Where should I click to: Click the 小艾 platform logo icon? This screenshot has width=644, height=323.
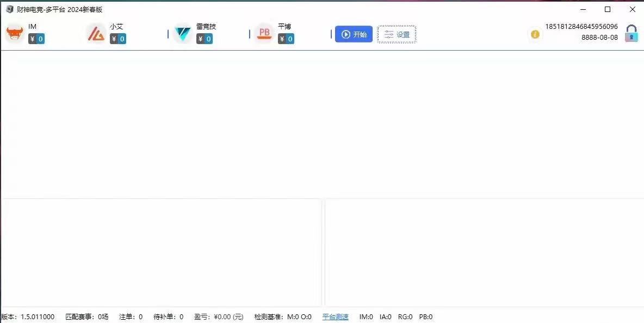pyautogui.click(x=96, y=34)
